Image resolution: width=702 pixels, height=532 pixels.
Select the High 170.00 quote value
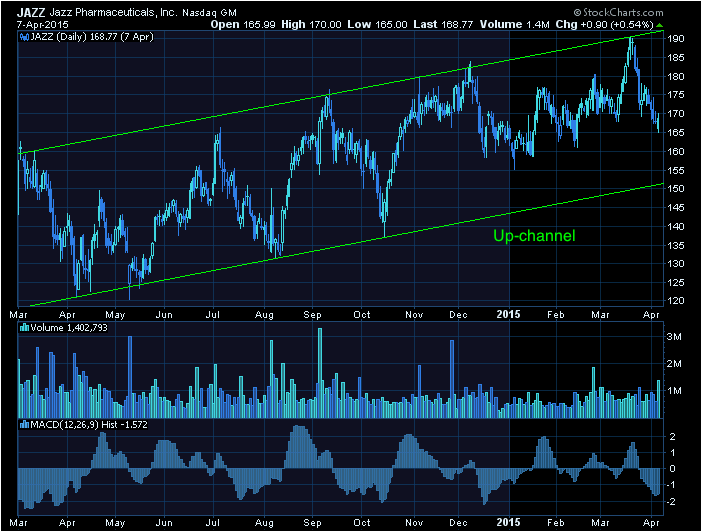click(311, 25)
